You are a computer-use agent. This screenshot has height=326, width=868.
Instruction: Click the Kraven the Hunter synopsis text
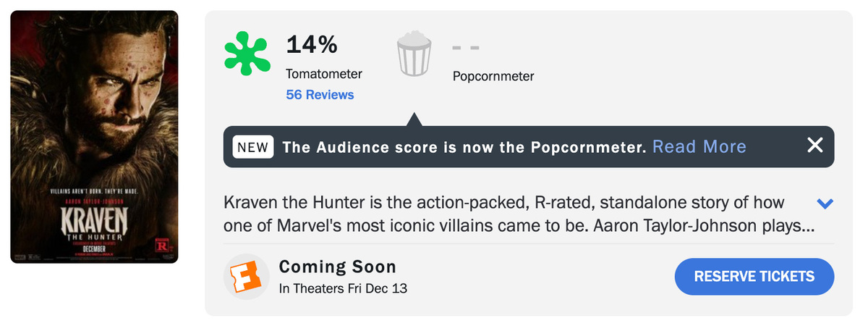point(506,214)
